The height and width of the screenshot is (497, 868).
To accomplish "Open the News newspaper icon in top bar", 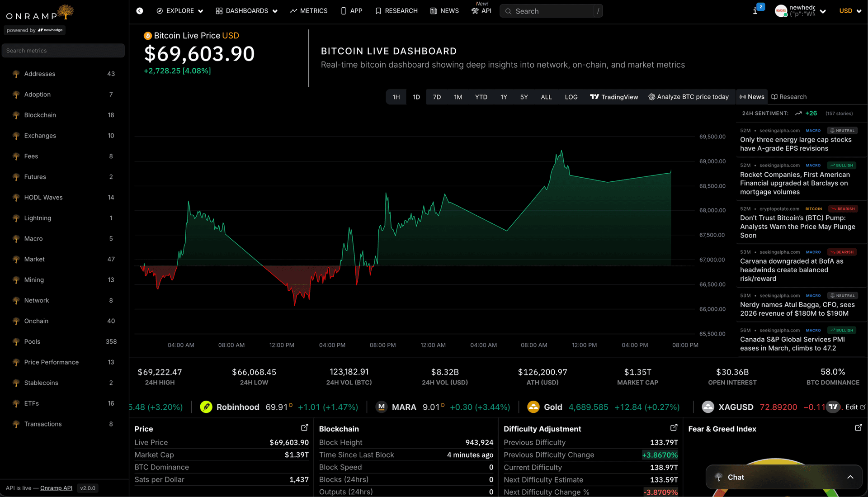I will click(x=433, y=10).
